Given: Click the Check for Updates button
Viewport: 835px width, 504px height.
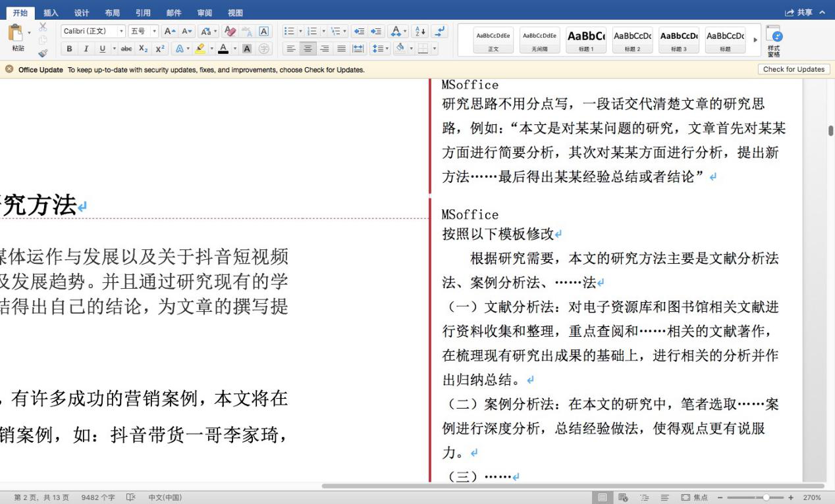Looking at the screenshot, I should click(794, 69).
